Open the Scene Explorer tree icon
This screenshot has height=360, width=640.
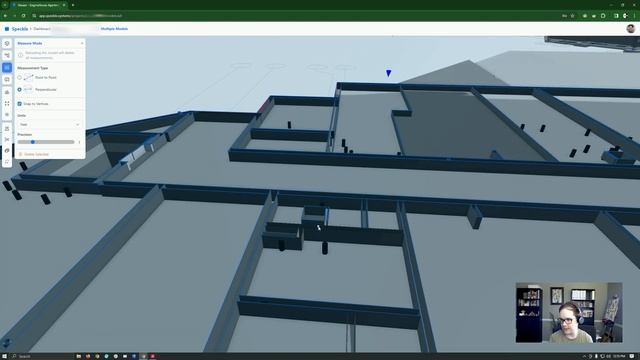[x=7, y=55]
